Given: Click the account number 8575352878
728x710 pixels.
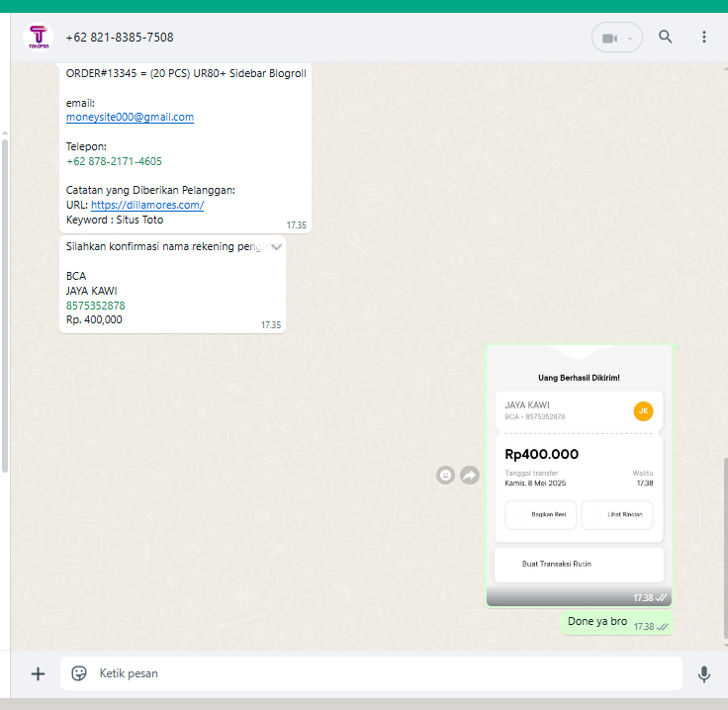Looking at the screenshot, I should tap(96, 306).
